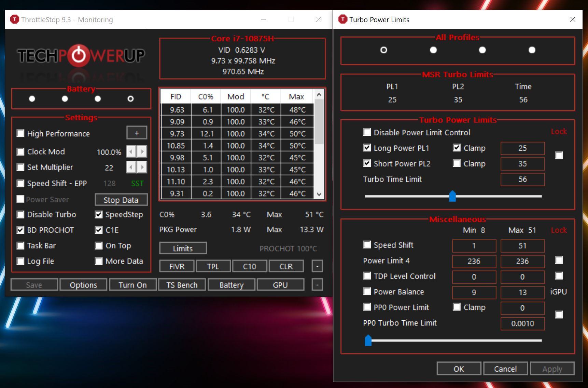588x388 pixels.
Task: Click the Long Power PL1 value field
Action: 522,148
